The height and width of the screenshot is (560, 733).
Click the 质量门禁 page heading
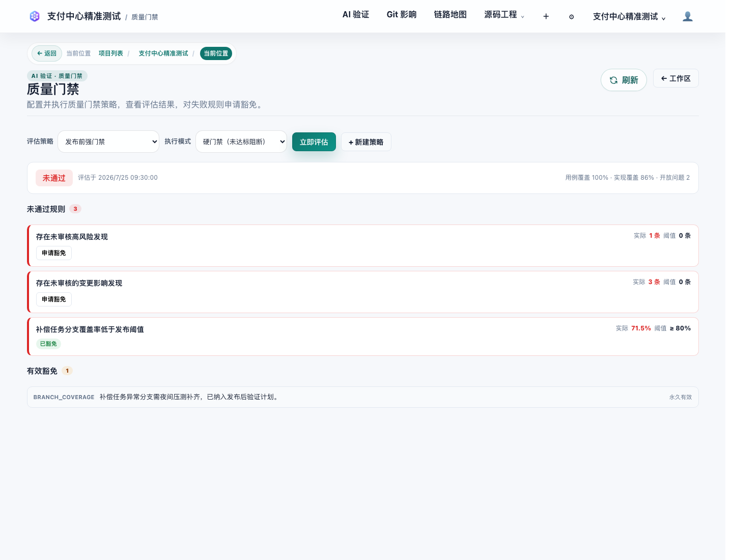(53, 90)
